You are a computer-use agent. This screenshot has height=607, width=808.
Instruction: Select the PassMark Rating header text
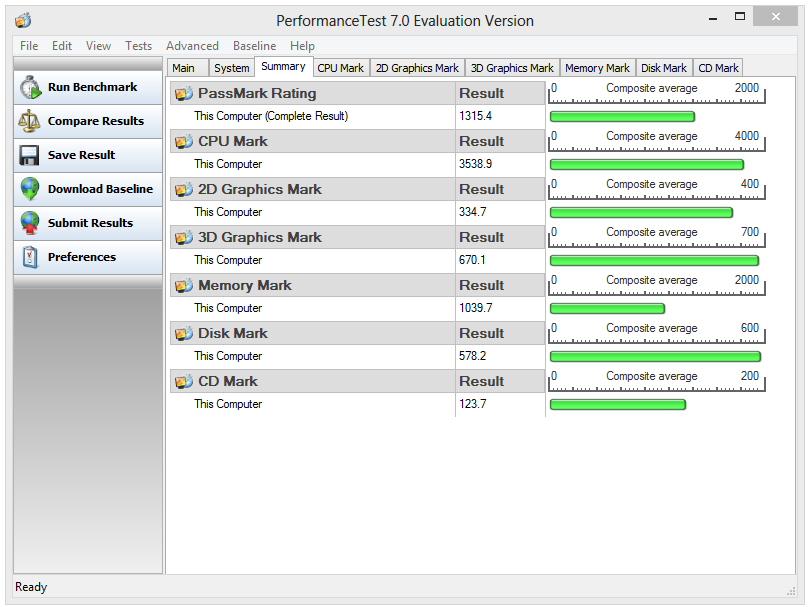pos(257,93)
